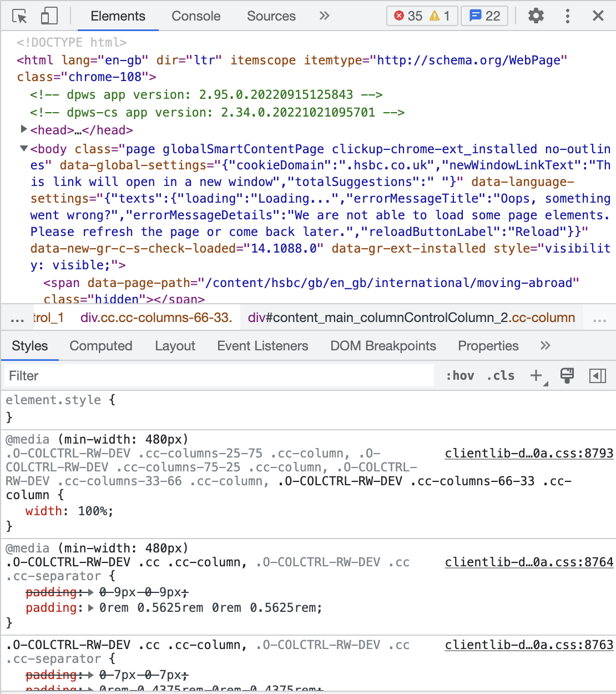Switch to the Console tab

tap(196, 16)
